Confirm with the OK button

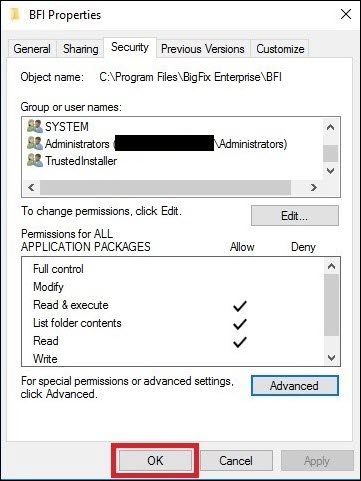pos(155,461)
